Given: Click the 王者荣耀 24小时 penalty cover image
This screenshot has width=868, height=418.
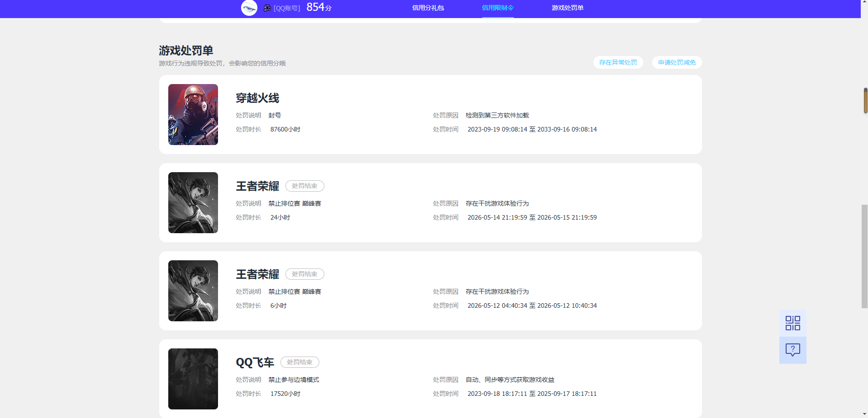Looking at the screenshot, I should (193, 202).
